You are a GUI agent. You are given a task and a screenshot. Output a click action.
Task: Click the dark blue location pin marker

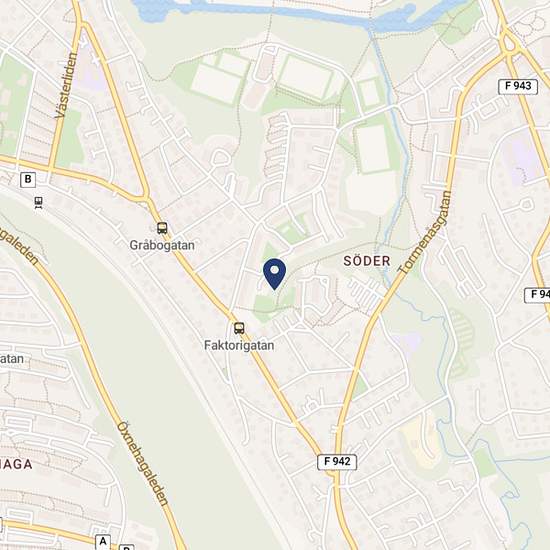[x=274, y=274]
